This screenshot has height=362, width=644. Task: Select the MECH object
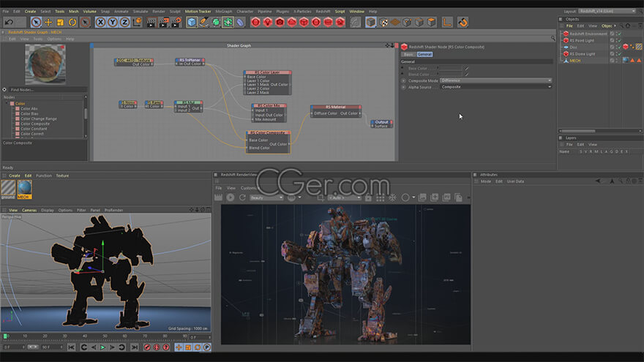pyautogui.click(x=574, y=61)
